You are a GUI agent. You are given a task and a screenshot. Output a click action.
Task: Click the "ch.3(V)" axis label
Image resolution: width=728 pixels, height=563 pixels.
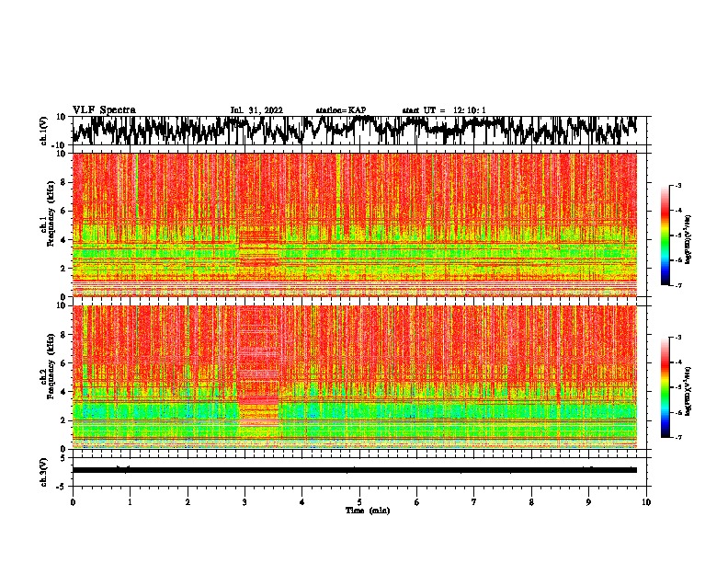tap(44, 473)
